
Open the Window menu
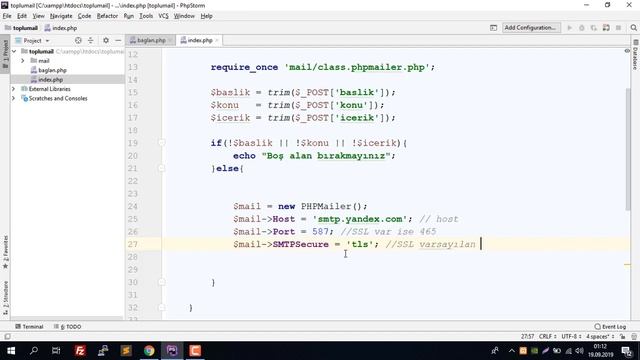coord(184,16)
